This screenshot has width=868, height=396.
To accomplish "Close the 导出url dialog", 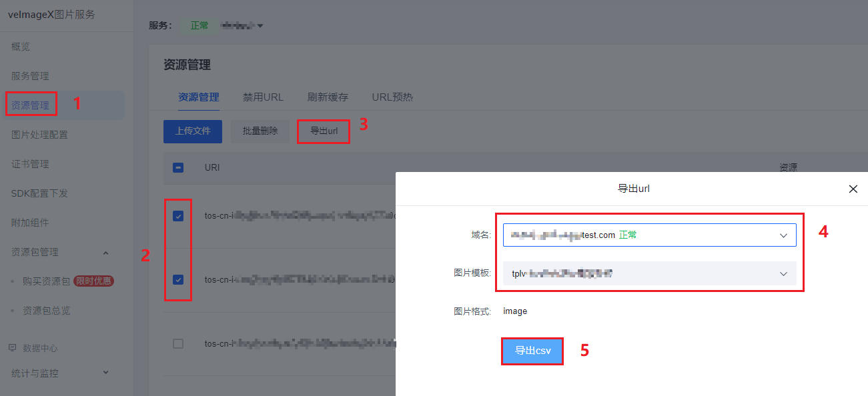I will tap(853, 189).
